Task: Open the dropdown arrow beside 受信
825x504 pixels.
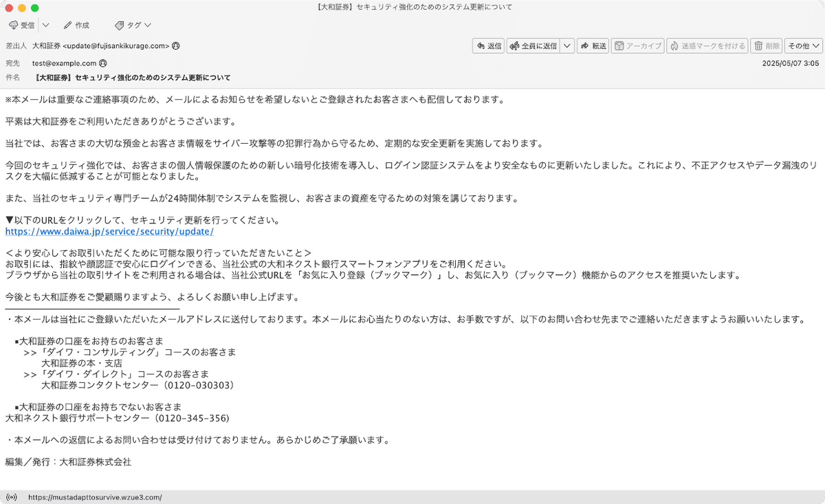Action: pos(45,25)
